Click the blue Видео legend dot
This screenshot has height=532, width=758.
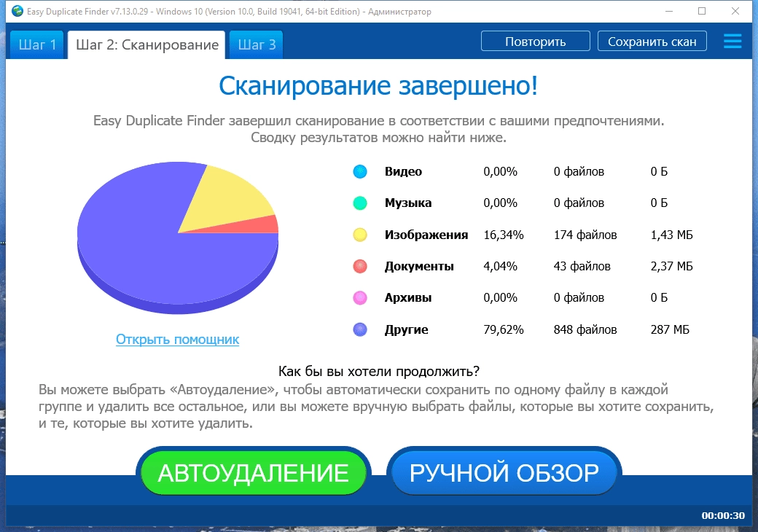360,171
